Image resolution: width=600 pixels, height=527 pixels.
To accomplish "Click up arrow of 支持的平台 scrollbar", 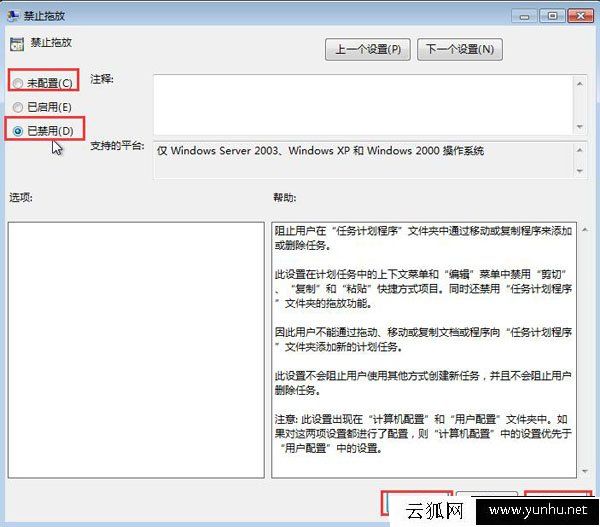I will tap(580, 150).
